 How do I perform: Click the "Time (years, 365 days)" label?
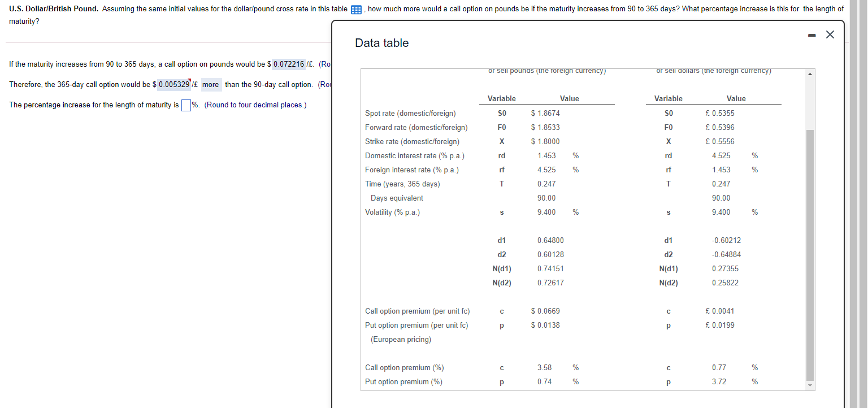point(402,184)
